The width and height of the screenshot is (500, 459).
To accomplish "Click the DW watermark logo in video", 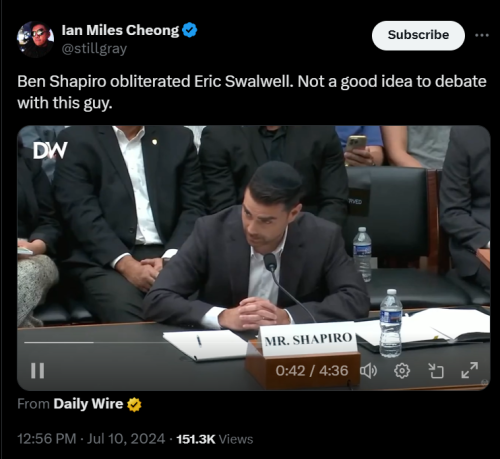I will [x=50, y=150].
